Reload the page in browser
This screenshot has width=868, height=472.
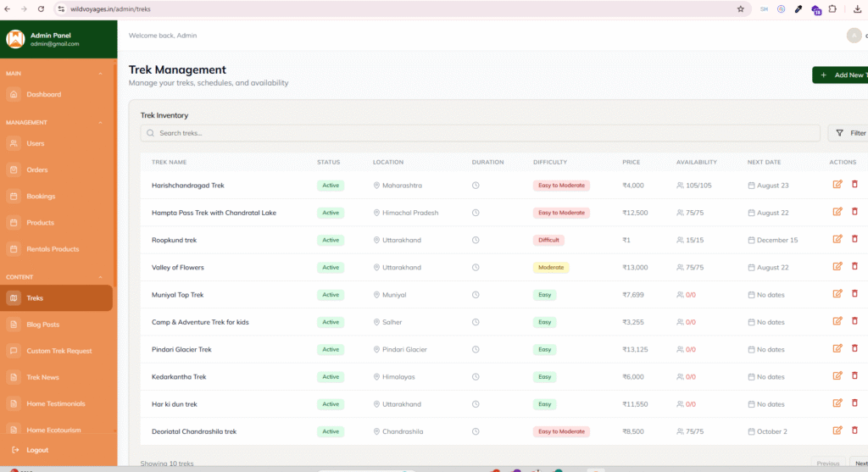point(41,8)
